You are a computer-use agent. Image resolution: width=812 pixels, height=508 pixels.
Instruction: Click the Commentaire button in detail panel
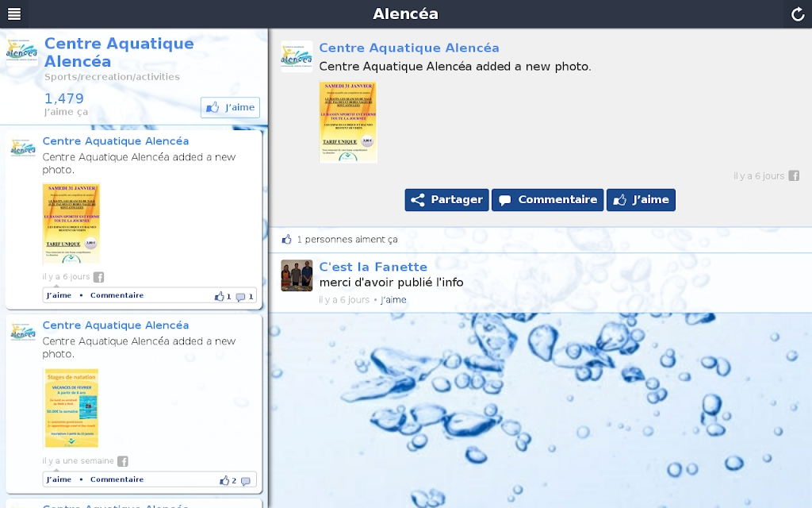tap(548, 199)
